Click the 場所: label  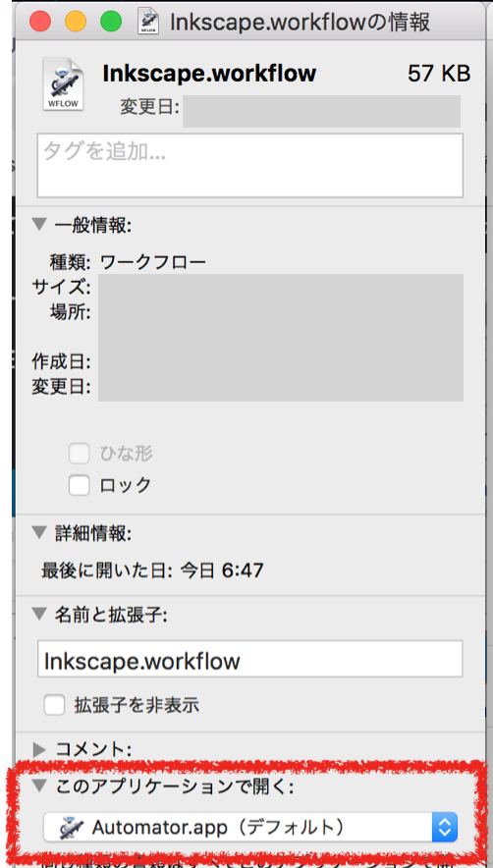tap(71, 312)
